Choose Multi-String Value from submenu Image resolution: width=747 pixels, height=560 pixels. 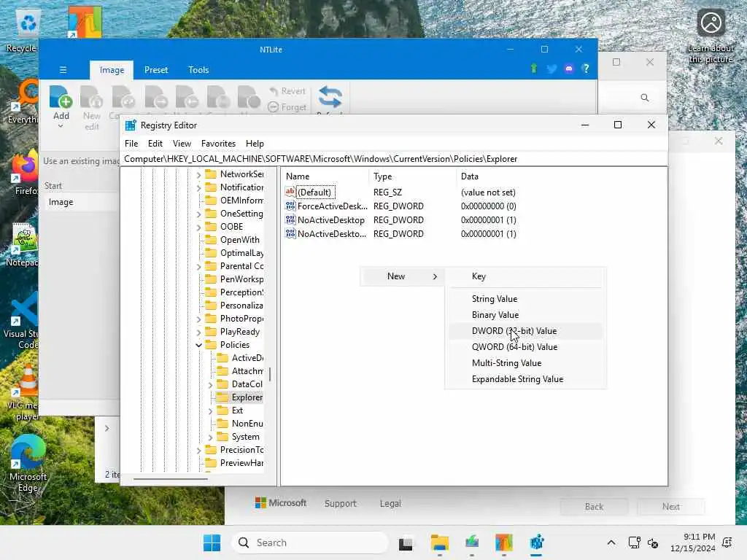click(525, 363)
